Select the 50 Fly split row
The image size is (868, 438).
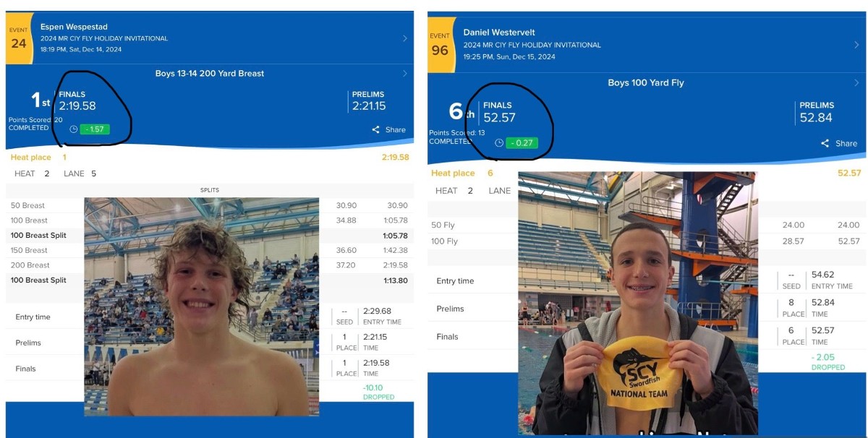[647, 225]
